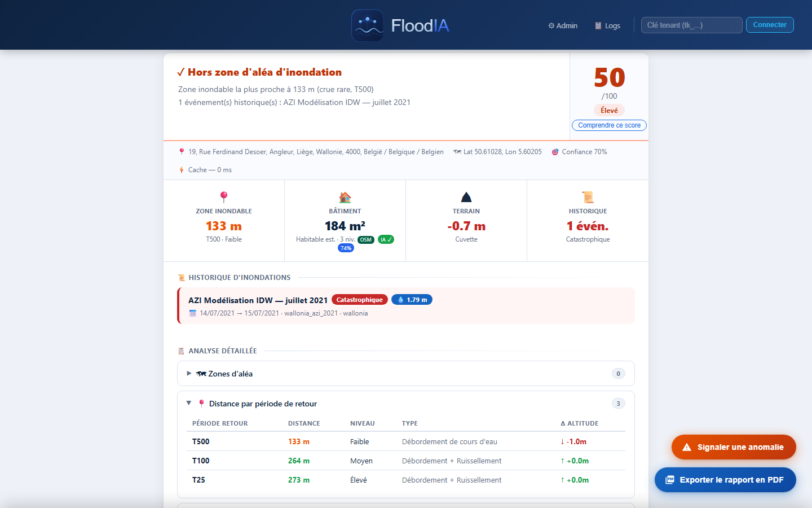Click the red pin Zone Inondable icon

224,197
